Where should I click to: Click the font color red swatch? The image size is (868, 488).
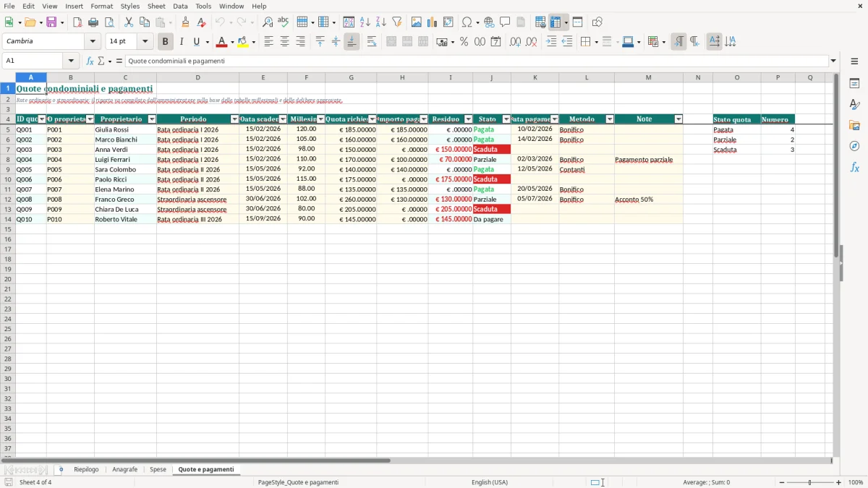coord(221,42)
